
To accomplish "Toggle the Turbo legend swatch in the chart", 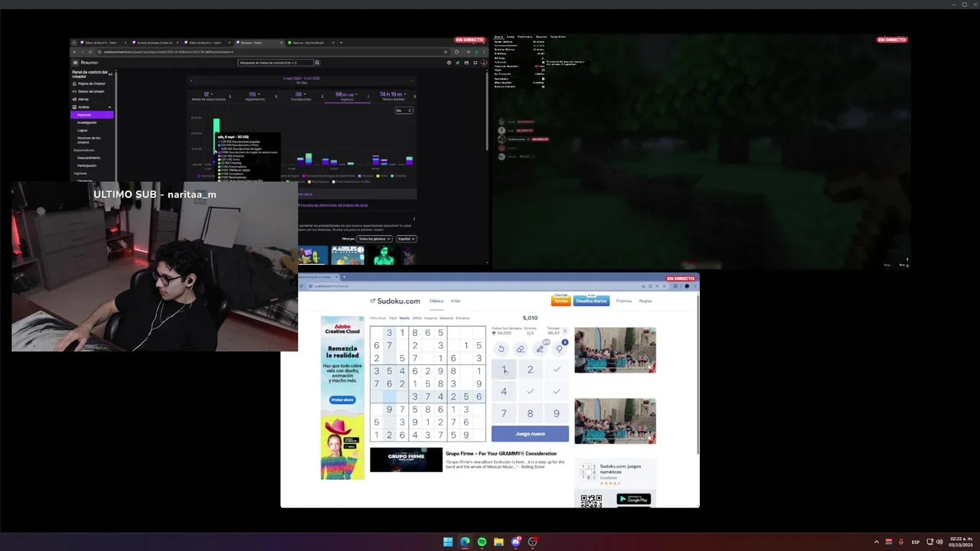I will pos(377,176).
